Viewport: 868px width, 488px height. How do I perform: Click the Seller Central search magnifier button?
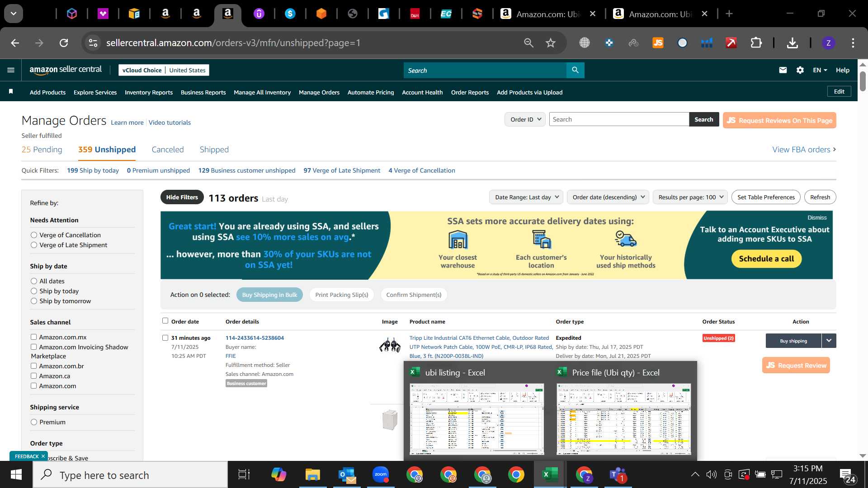pos(575,70)
